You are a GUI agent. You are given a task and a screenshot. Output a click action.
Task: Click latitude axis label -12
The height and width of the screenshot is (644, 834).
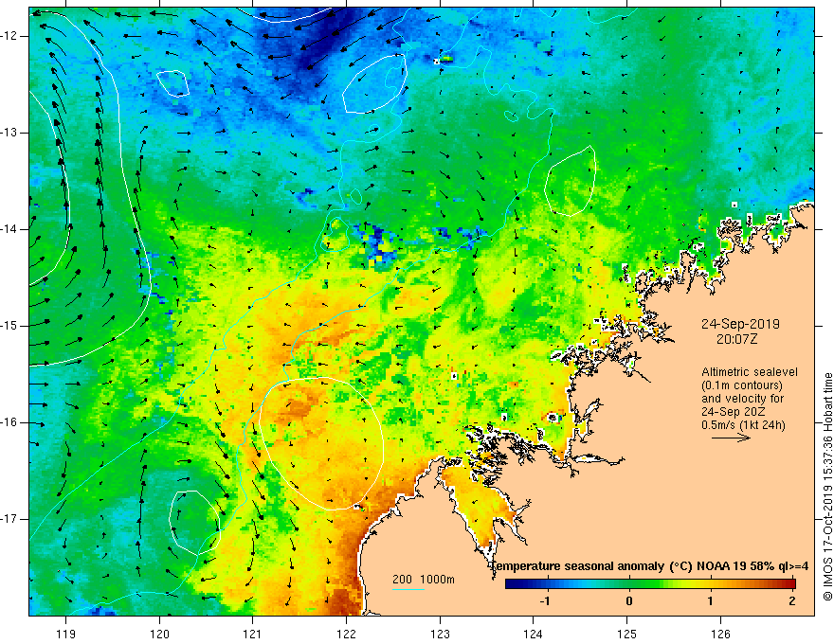tap(9, 36)
